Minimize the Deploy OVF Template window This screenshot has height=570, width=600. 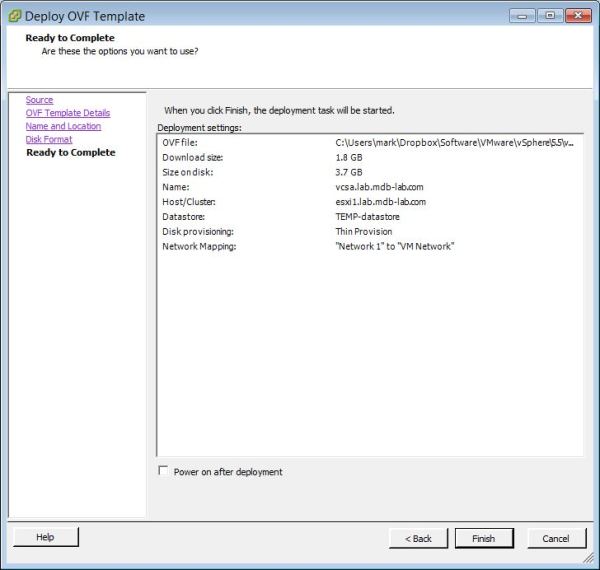(523, 15)
